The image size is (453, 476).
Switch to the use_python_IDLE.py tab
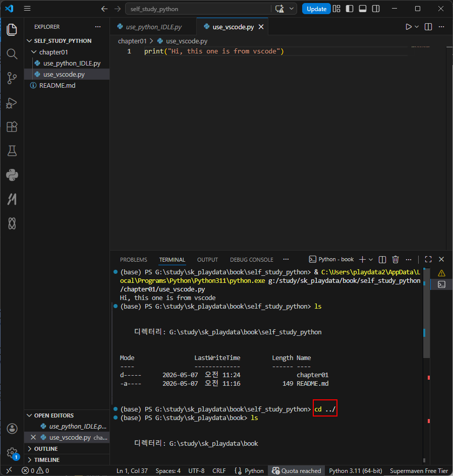153,27
